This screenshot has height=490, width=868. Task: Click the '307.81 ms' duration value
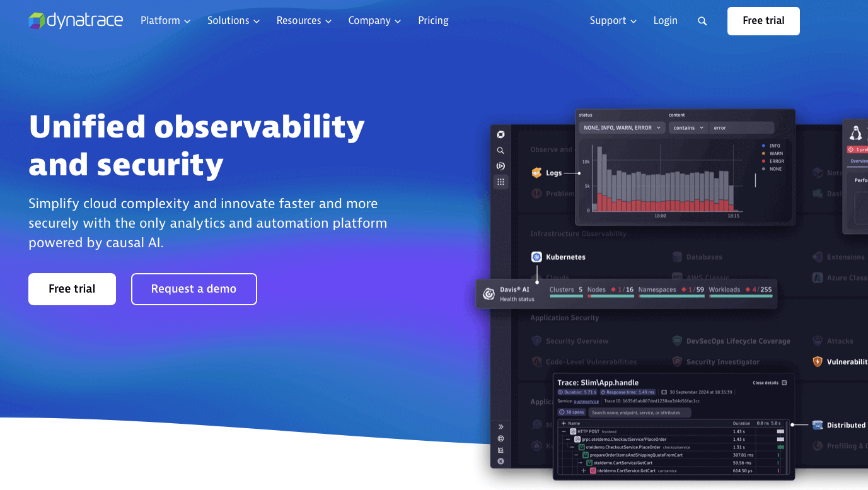pos(743,455)
